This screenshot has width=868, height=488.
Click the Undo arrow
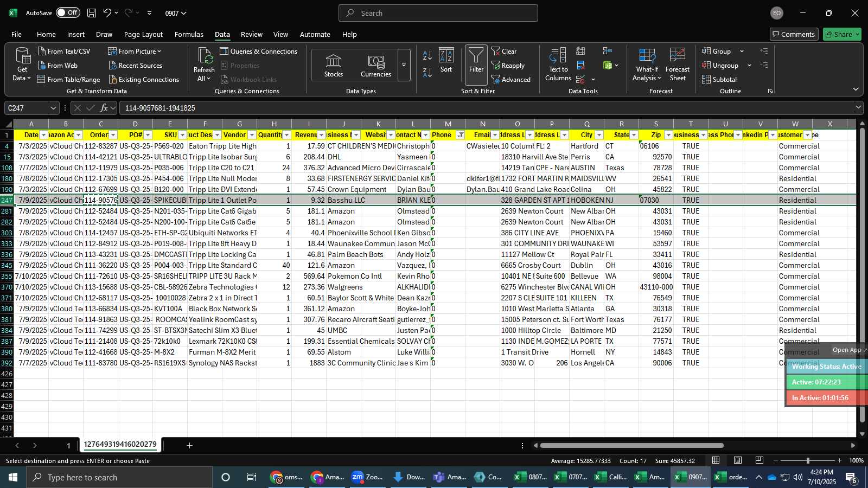[x=107, y=13]
